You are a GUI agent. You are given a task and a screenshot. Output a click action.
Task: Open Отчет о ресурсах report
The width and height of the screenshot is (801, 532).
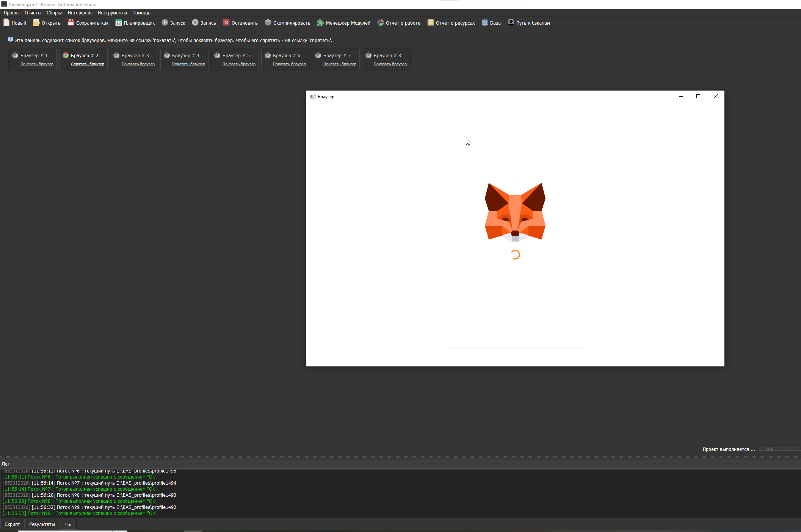pos(431,23)
